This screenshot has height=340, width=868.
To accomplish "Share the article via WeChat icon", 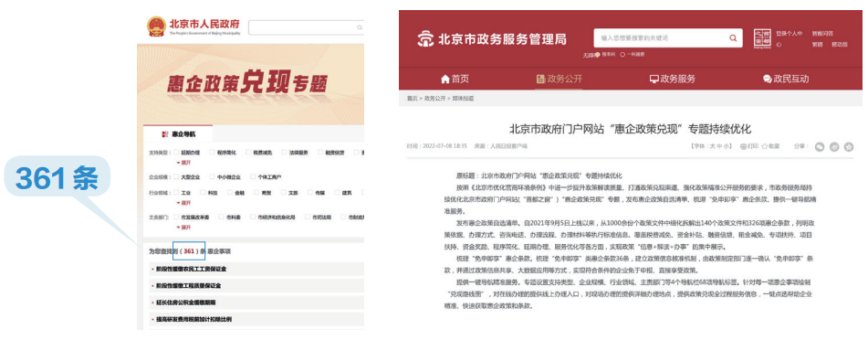I will tap(820, 146).
